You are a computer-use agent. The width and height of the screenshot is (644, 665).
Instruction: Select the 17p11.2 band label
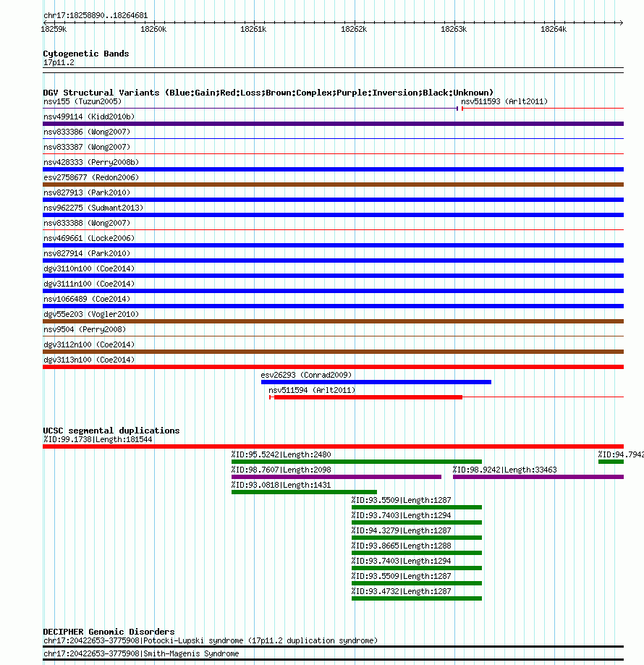point(59,62)
